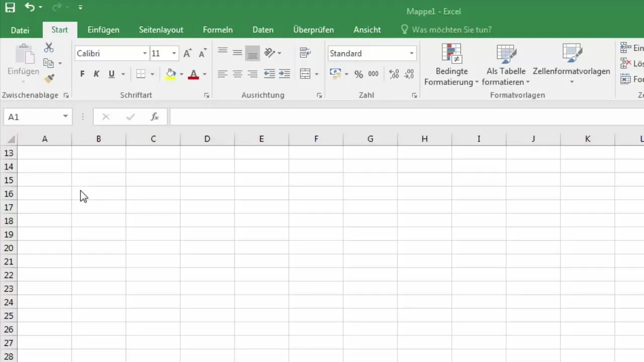
Task: Apply red font color
Action: click(193, 74)
